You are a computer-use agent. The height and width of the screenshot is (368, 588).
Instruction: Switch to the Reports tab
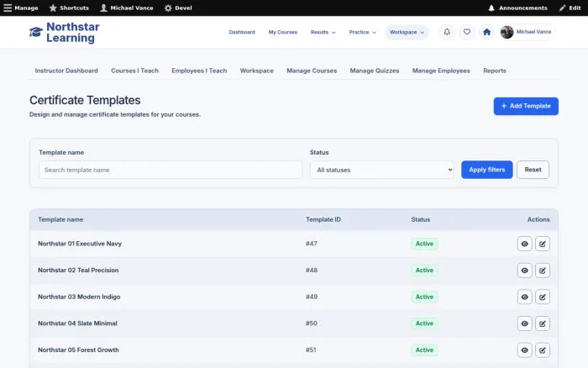point(494,71)
